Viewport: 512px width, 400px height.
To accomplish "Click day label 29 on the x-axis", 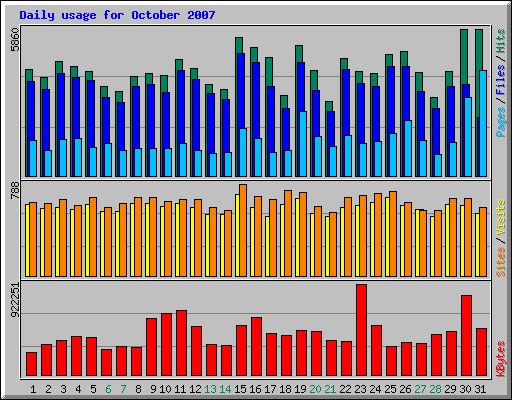I will coord(450,389).
